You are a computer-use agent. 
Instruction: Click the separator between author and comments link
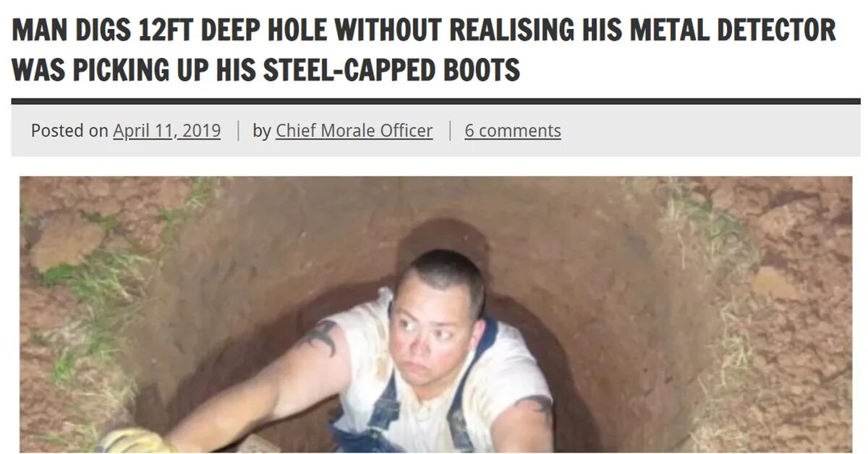pos(449,131)
